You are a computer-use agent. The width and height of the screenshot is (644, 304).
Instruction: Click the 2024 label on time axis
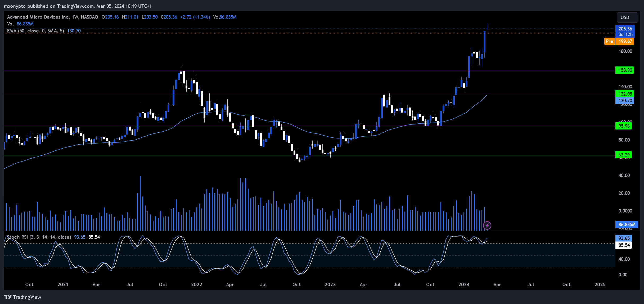pos(464,285)
